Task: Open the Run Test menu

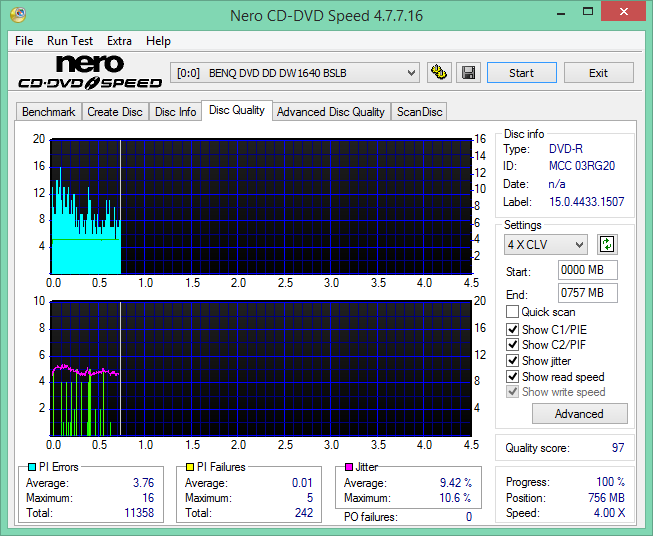Action: point(70,41)
